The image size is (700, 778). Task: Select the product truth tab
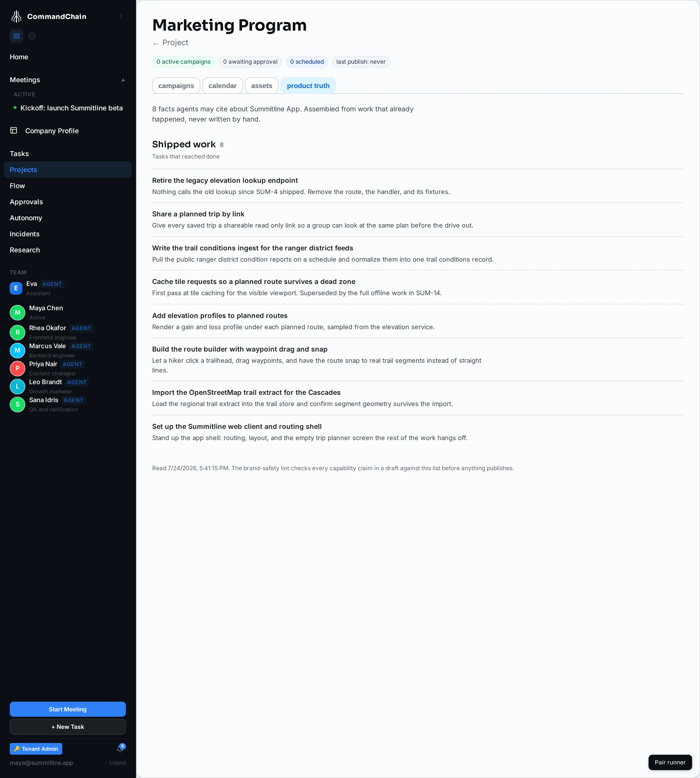tap(308, 86)
